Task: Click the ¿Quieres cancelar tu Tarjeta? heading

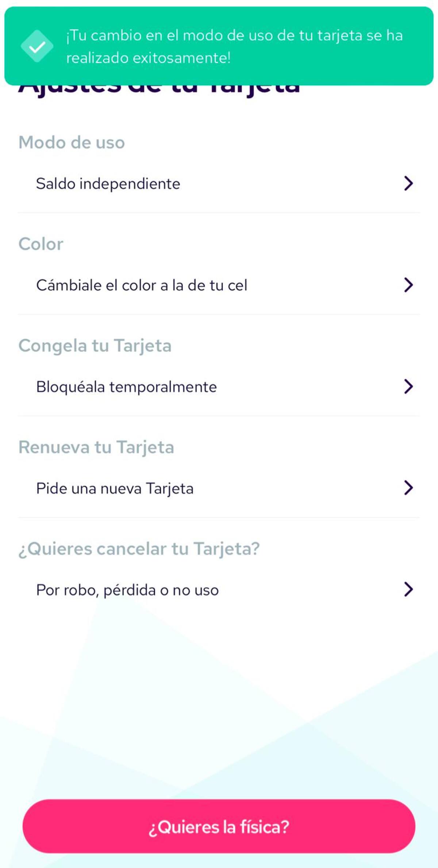Action: click(139, 549)
